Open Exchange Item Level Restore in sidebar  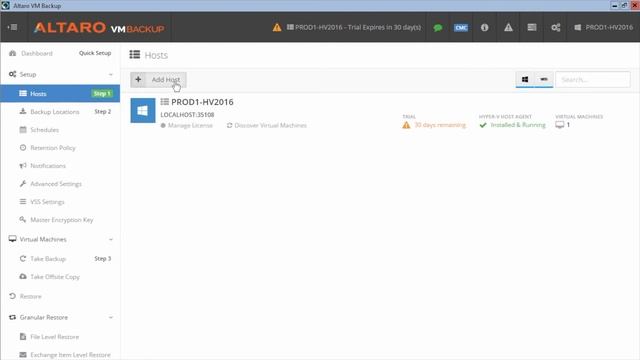[x=70, y=355]
